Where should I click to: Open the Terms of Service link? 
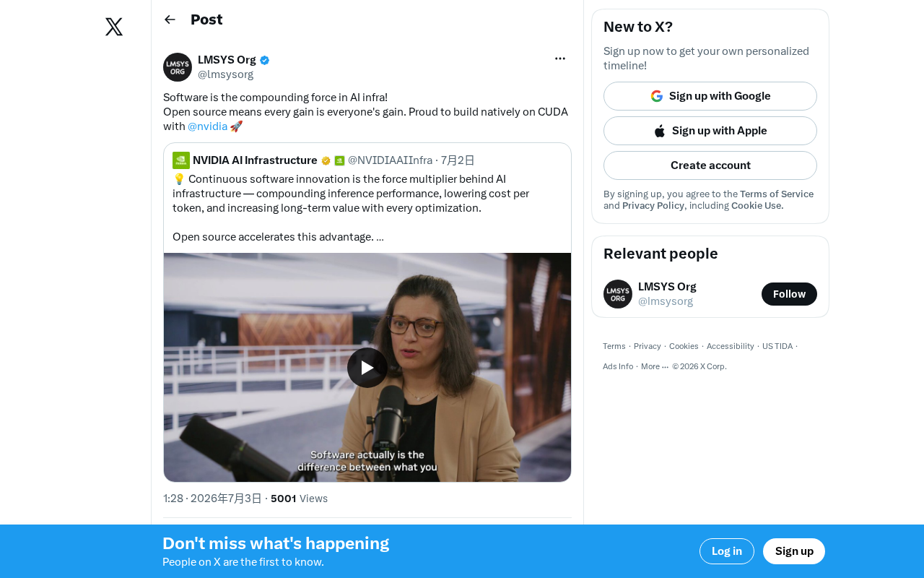[777, 194]
